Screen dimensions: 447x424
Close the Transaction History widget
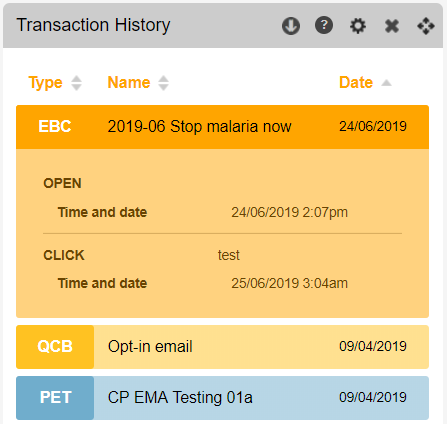coord(392,26)
